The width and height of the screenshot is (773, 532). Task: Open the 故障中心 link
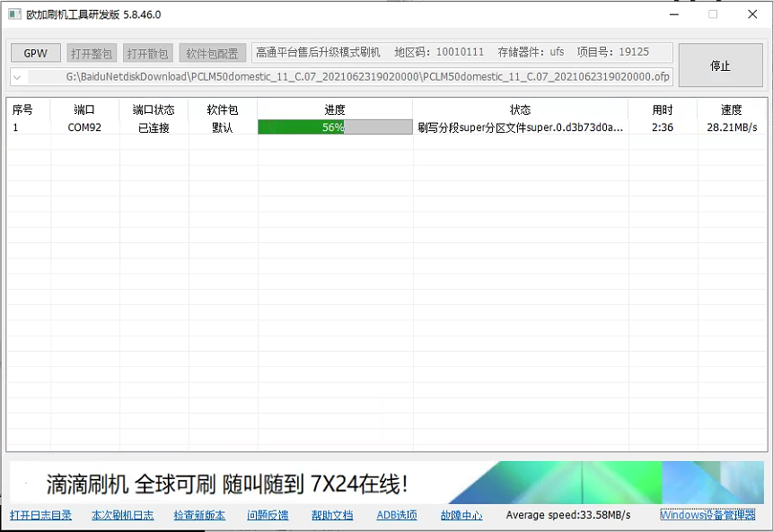tap(461, 515)
